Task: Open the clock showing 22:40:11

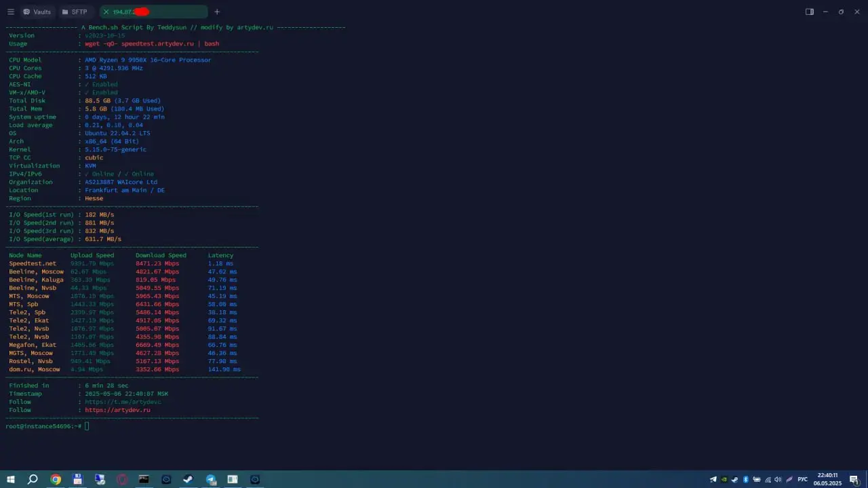Action: click(x=827, y=479)
